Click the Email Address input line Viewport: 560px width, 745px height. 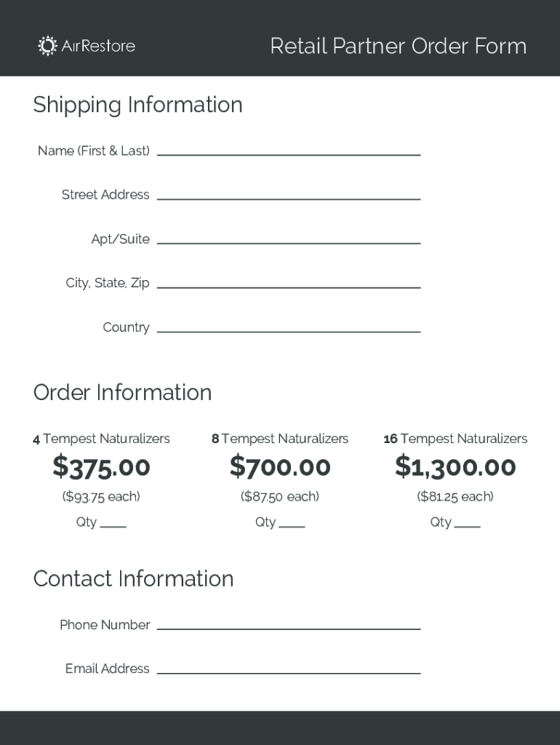(x=288, y=668)
